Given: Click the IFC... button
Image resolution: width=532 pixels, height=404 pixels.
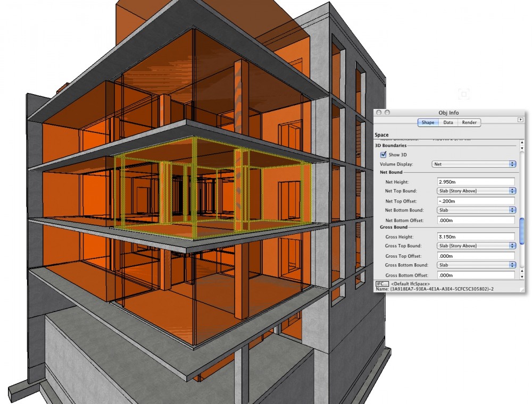Looking at the screenshot, I should (x=381, y=284).
